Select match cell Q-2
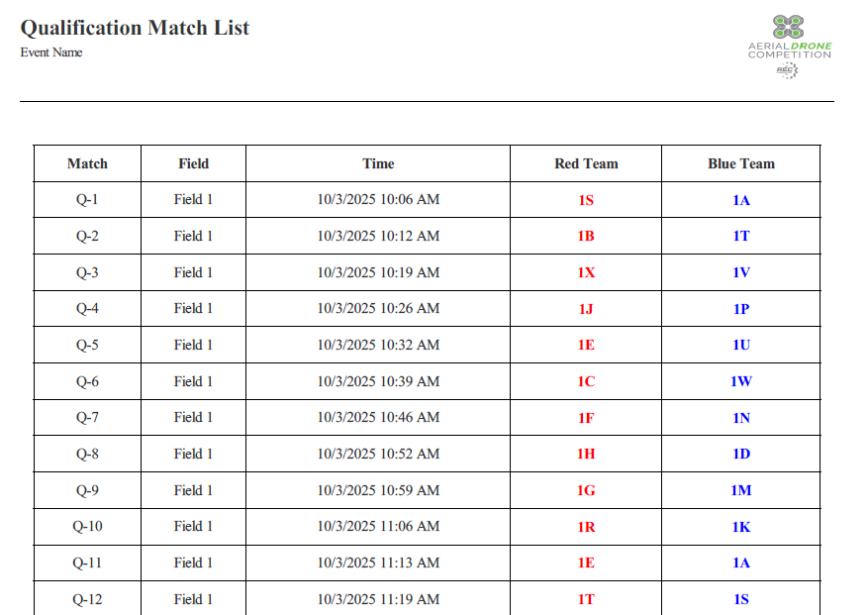 (x=87, y=236)
